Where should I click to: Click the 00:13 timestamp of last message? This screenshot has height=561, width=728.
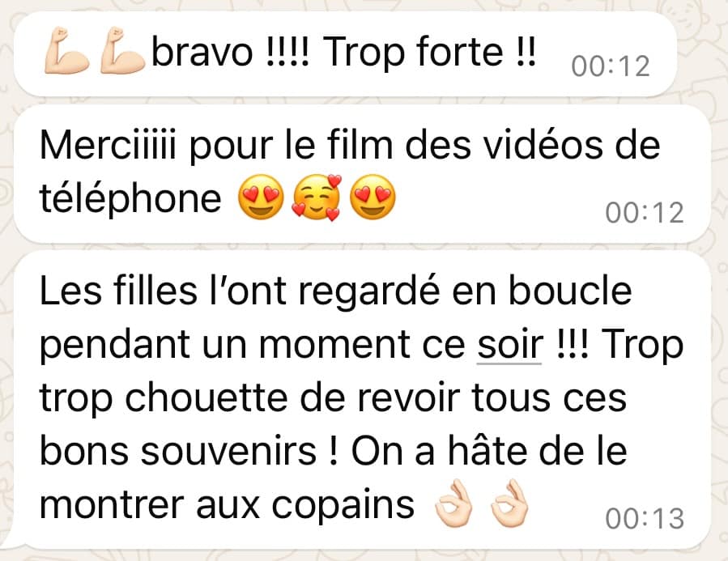(x=645, y=518)
